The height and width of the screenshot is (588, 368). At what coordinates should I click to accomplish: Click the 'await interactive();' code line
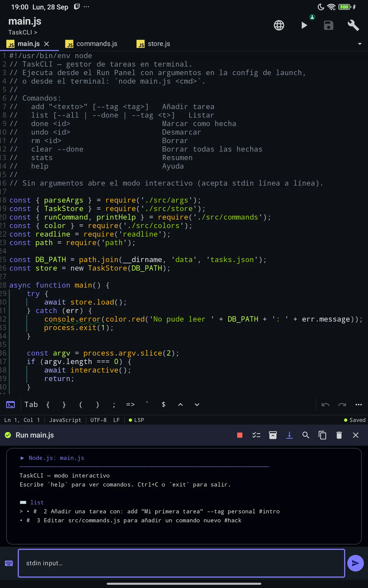[87, 370]
